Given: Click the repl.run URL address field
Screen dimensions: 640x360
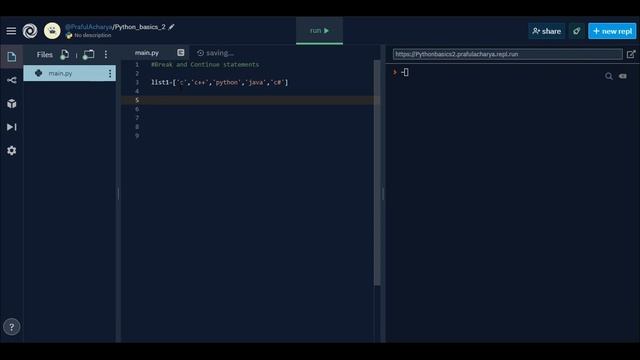Looking at the screenshot, I should point(507,54).
